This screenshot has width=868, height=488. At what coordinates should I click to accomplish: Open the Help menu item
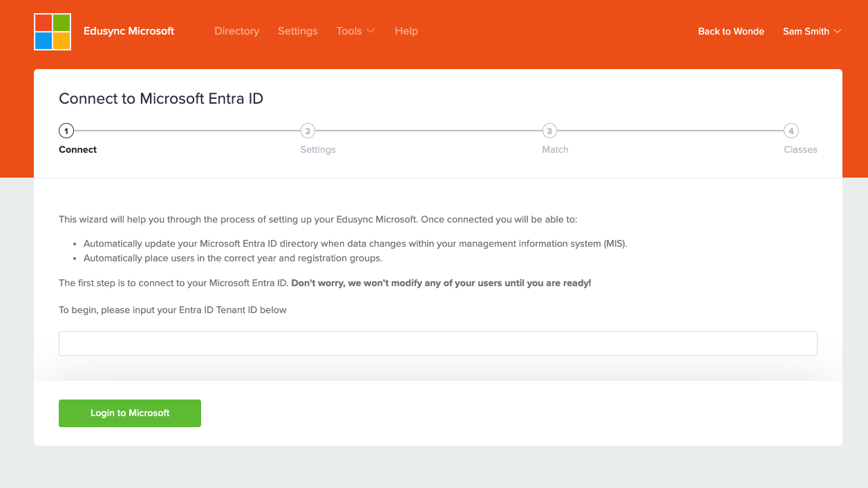pyautogui.click(x=406, y=31)
